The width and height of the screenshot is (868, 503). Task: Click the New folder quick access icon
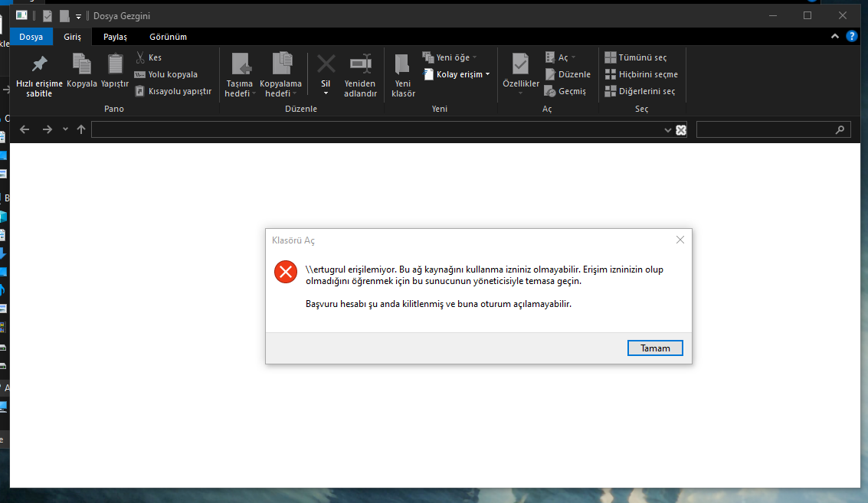point(64,16)
